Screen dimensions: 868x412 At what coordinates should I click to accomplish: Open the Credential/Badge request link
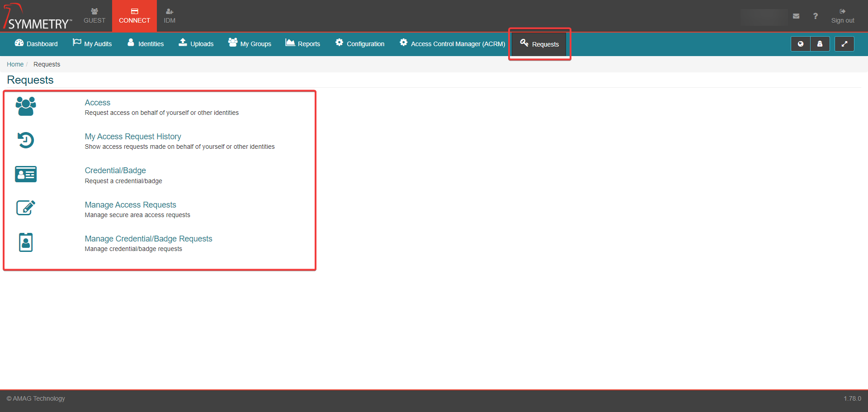click(x=115, y=170)
